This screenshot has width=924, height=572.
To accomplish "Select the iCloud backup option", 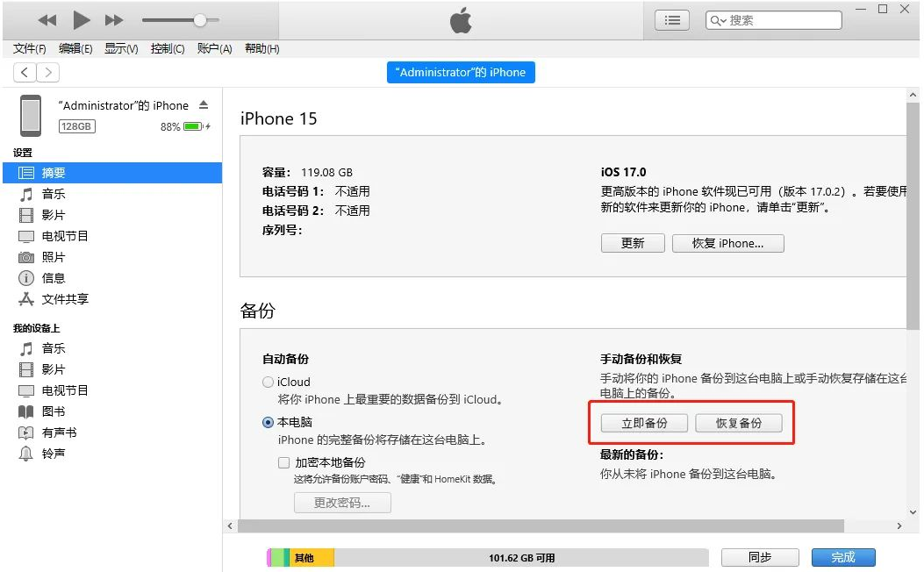I will pos(267,381).
